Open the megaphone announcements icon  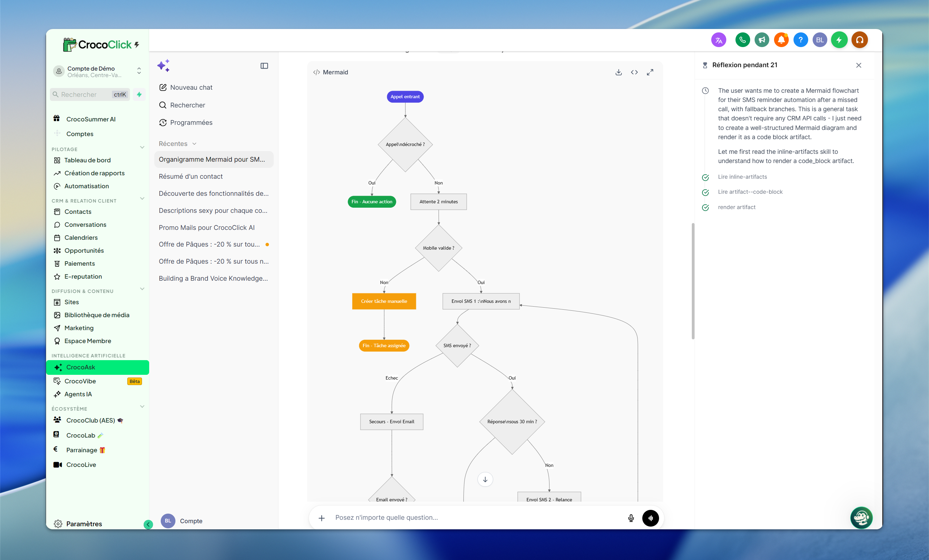click(x=762, y=40)
